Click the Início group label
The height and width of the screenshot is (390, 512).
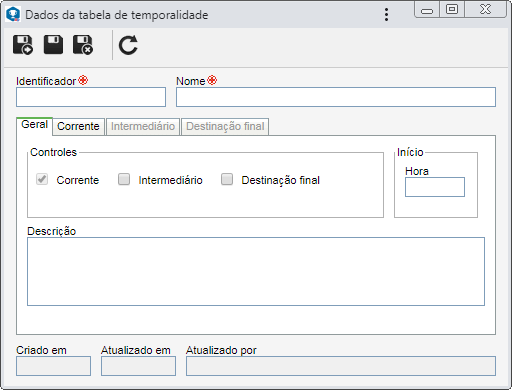tap(410, 152)
